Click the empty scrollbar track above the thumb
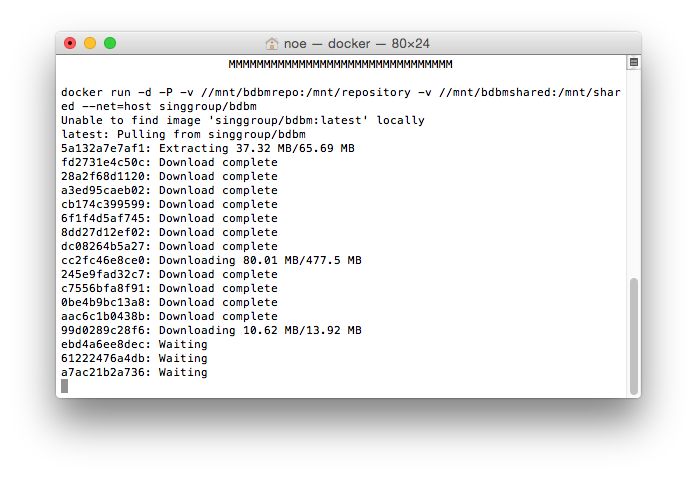 pyautogui.click(x=634, y=173)
